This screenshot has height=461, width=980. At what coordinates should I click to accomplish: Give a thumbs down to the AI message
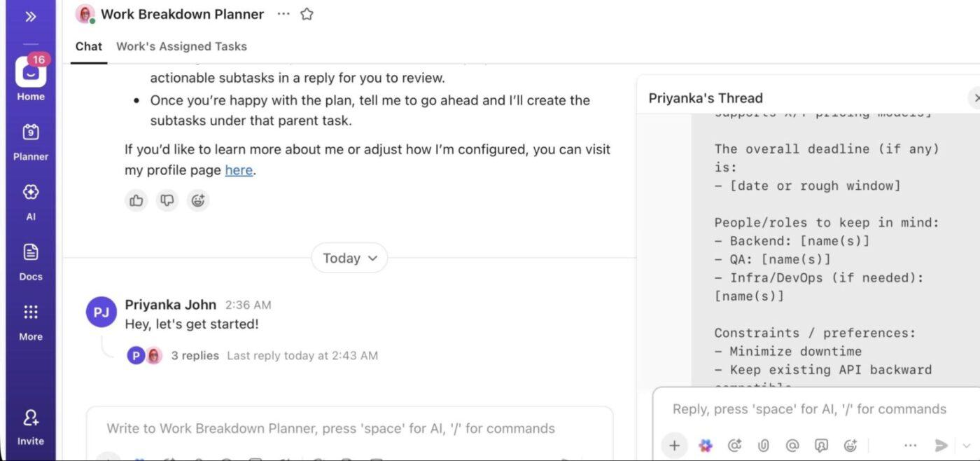coord(167,200)
